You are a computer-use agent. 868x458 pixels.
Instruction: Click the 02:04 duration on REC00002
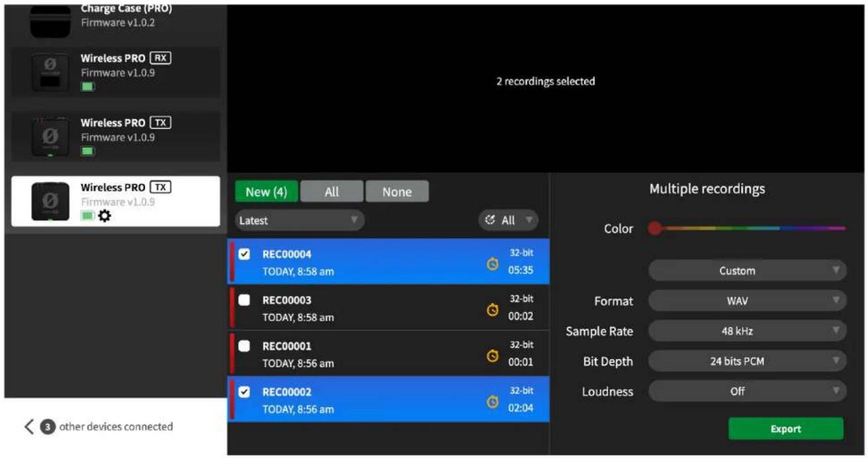(x=521, y=408)
